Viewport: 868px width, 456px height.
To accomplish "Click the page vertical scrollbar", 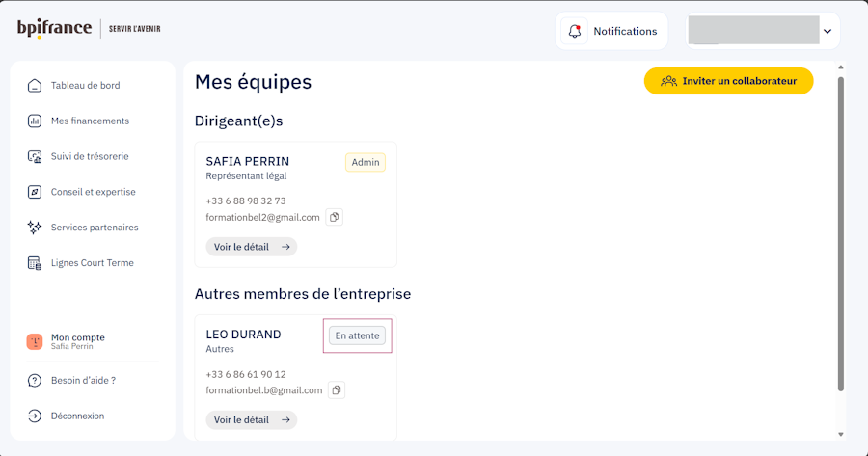I will [840, 231].
